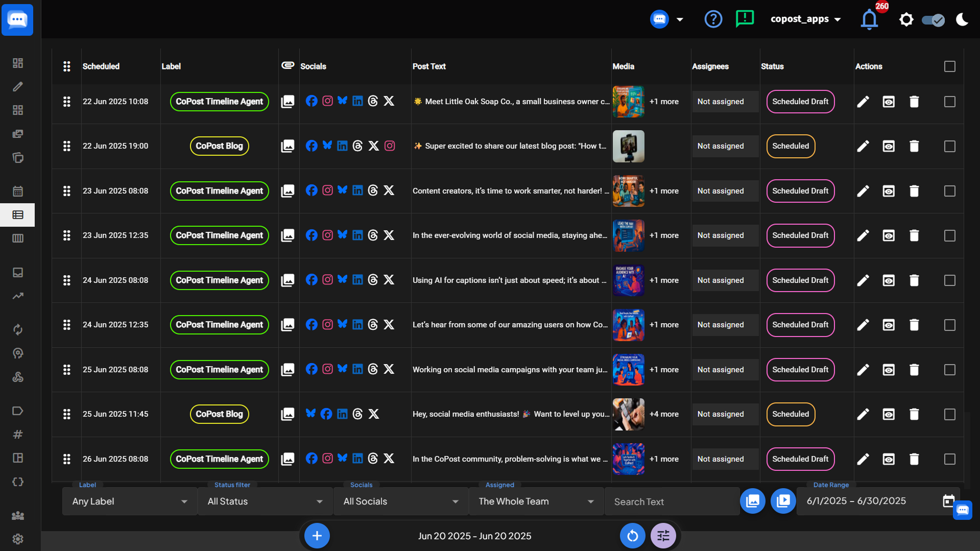Check the 26 Jun 2025 08:08 row checkbox
Screen dimensions: 980x551
pyautogui.click(x=949, y=459)
